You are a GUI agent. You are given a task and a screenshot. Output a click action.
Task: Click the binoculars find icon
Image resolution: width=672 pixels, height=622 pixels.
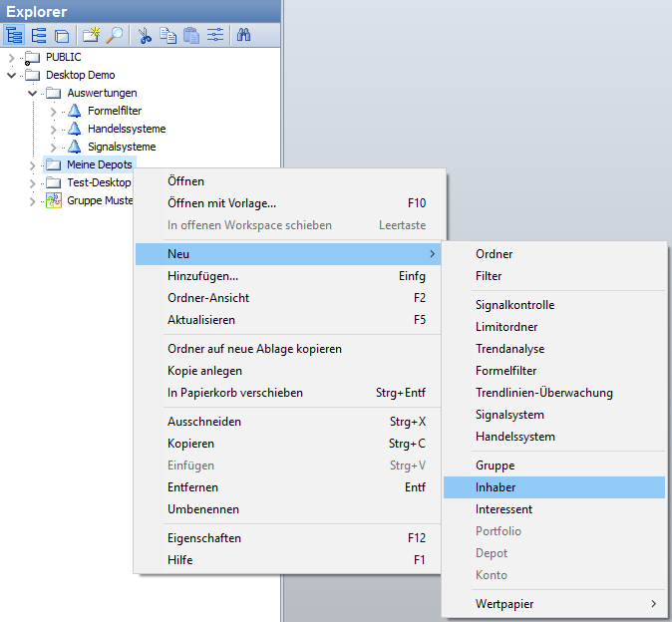[243, 36]
